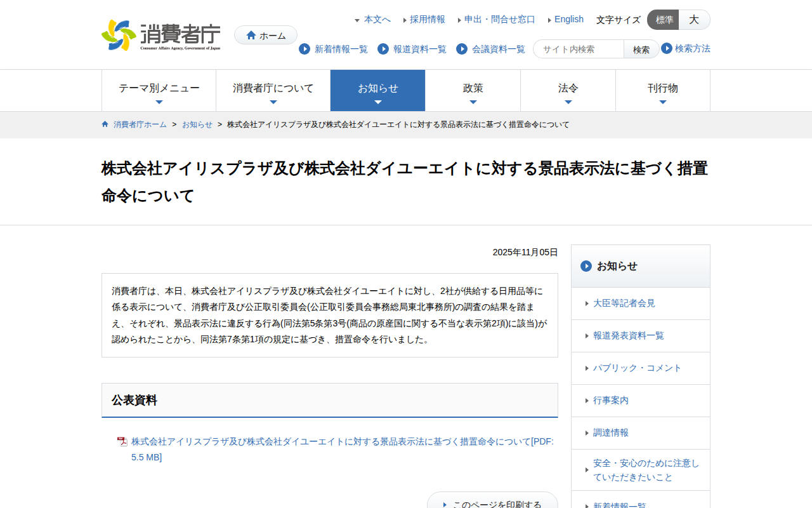This screenshot has height=508, width=812.
Task: Open 大臣等記者会見 in the sidebar
Action: point(624,304)
